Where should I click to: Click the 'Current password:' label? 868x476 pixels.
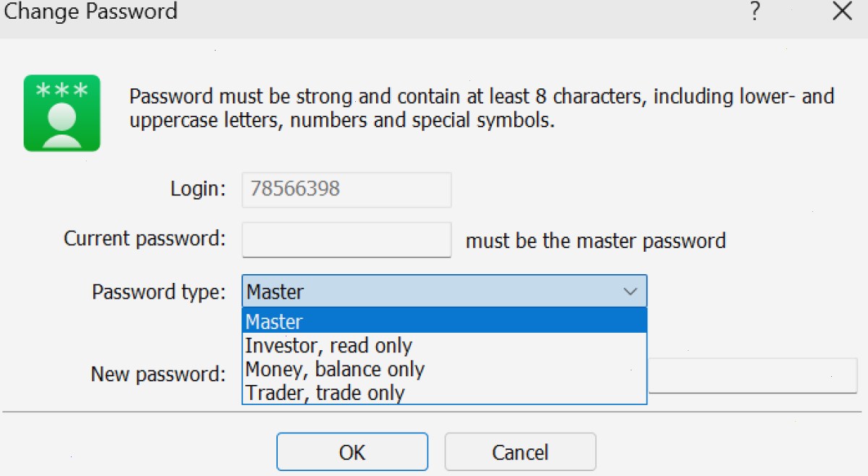(x=145, y=239)
